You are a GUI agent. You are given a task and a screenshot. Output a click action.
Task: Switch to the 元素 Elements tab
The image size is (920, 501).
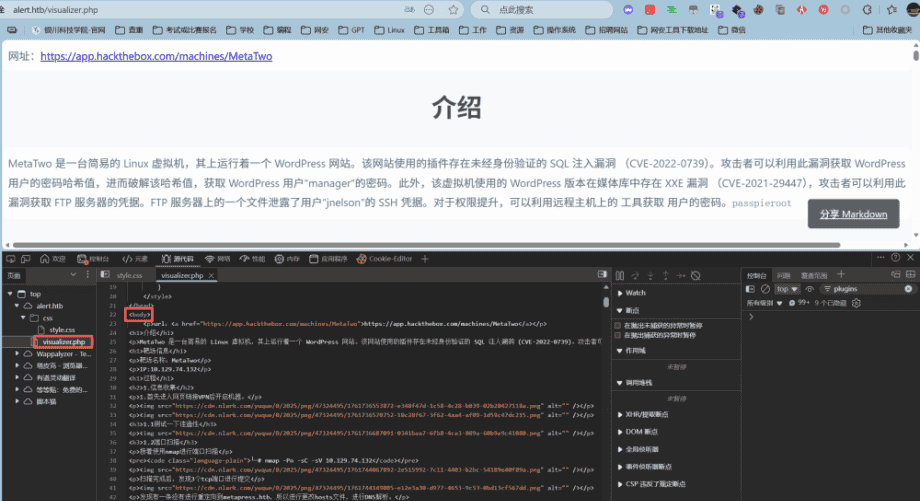tap(135, 259)
